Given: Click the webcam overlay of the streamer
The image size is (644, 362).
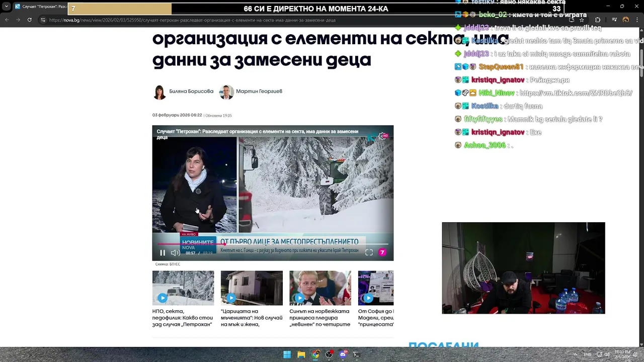Looking at the screenshot, I should pyautogui.click(x=523, y=268).
